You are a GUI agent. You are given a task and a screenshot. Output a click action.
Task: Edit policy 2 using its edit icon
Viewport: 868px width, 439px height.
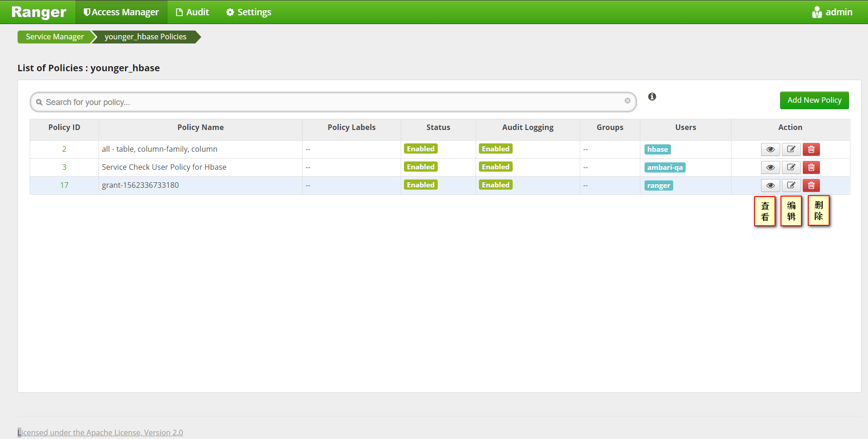tap(791, 149)
